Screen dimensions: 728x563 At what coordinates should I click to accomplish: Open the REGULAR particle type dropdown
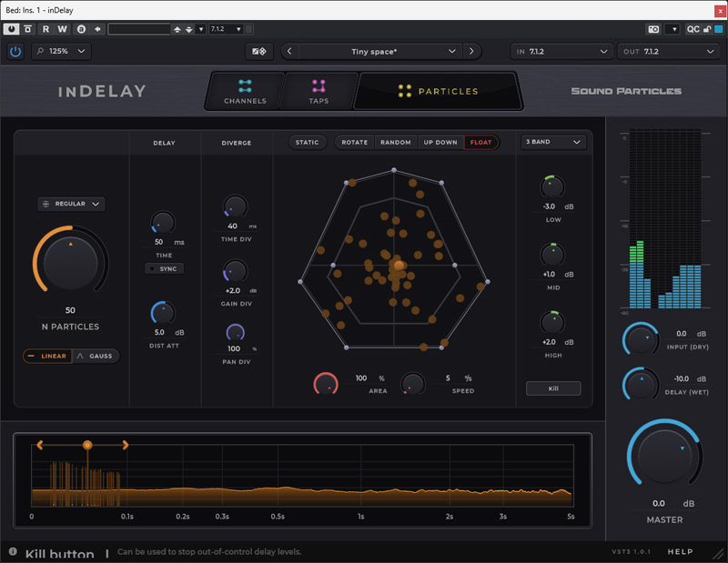[x=71, y=204]
